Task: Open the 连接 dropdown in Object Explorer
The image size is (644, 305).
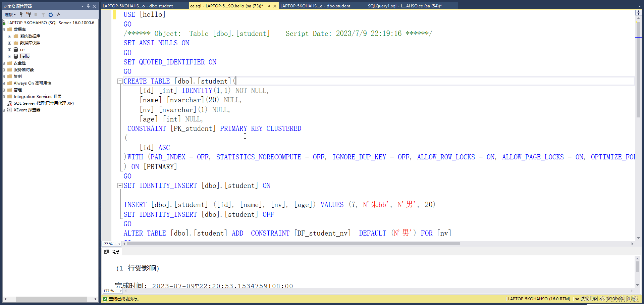Action: (10, 14)
